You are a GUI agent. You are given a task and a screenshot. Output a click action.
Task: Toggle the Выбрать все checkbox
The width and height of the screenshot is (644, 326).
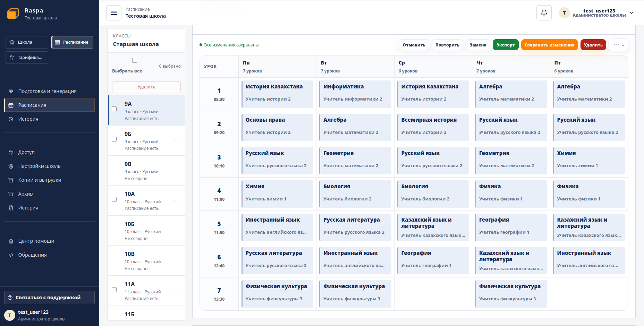click(x=135, y=60)
